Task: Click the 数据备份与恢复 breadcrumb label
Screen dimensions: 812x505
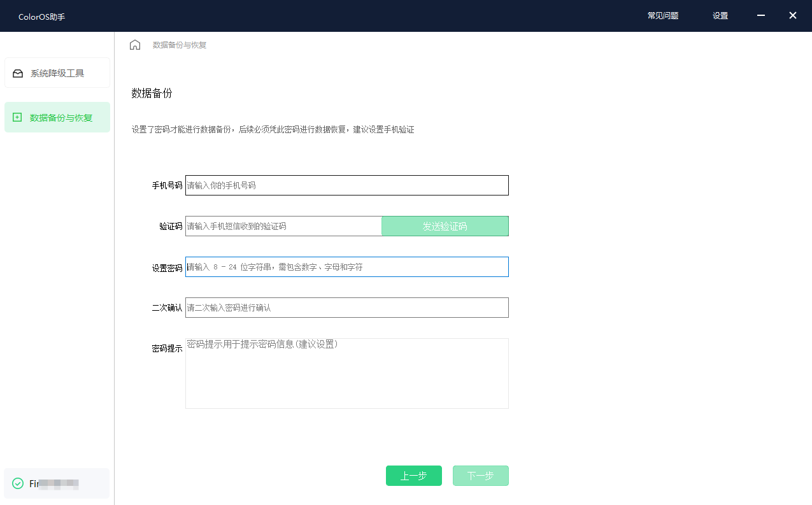Action: click(178, 45)
